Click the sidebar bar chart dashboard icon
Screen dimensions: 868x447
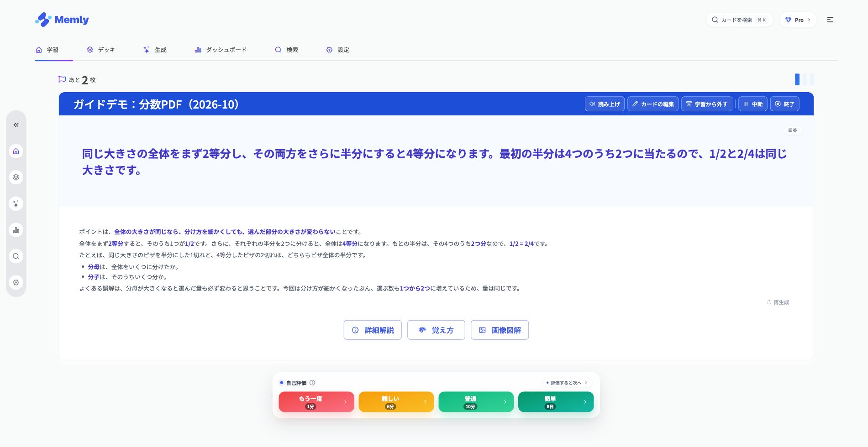[16, 230]
